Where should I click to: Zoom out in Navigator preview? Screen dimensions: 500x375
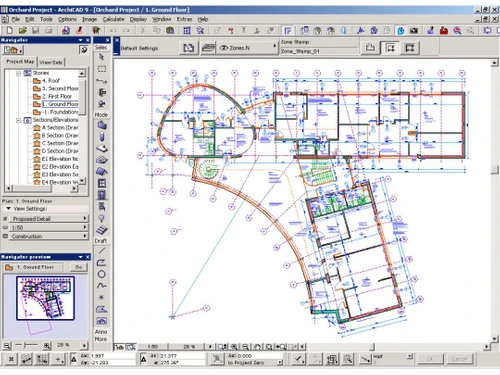click(x=7, y=345)
